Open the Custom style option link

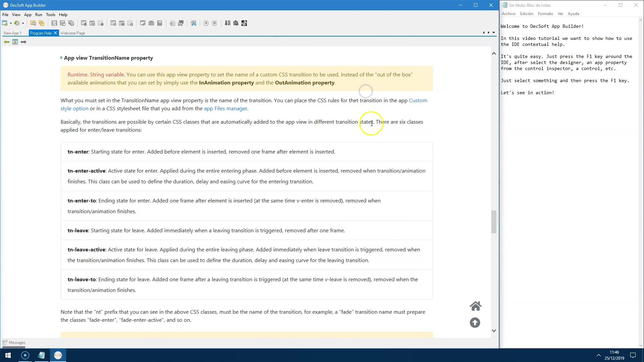[x=418, y=101]
